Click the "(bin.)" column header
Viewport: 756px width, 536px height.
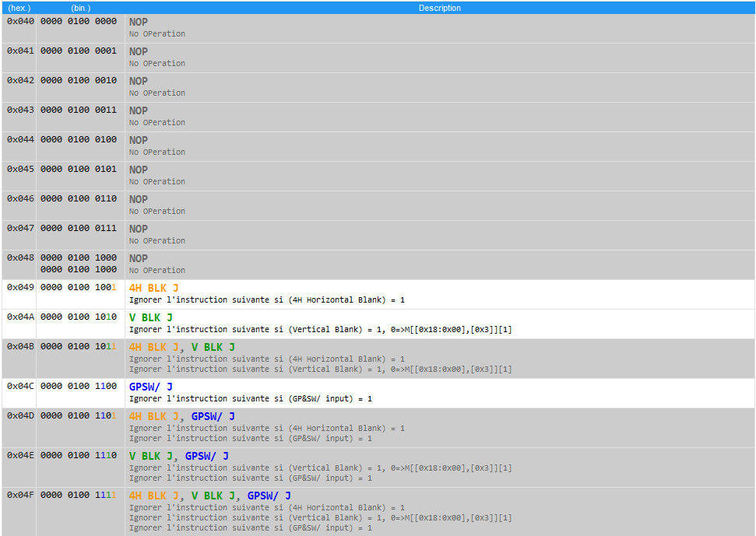(80, 9)
